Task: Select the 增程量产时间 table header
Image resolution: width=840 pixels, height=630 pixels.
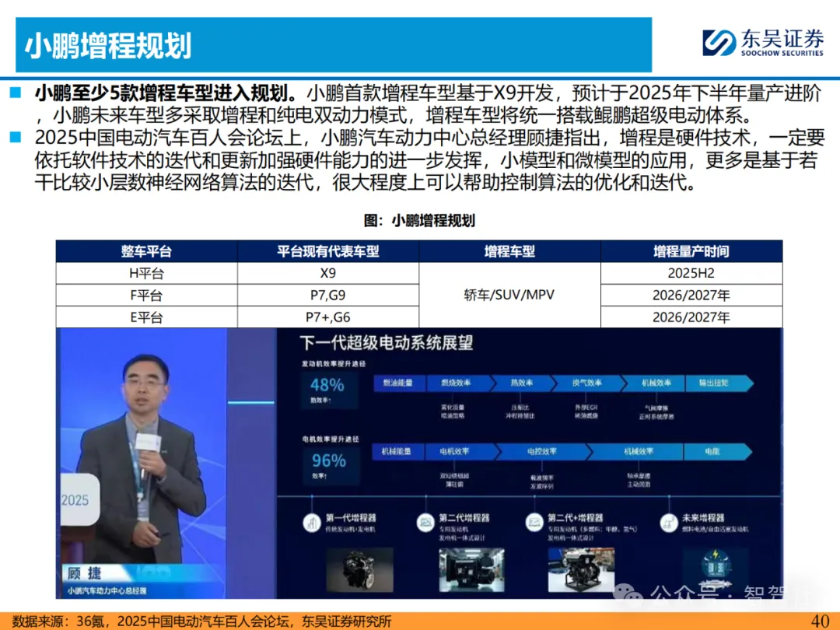Action: (691, 251)
